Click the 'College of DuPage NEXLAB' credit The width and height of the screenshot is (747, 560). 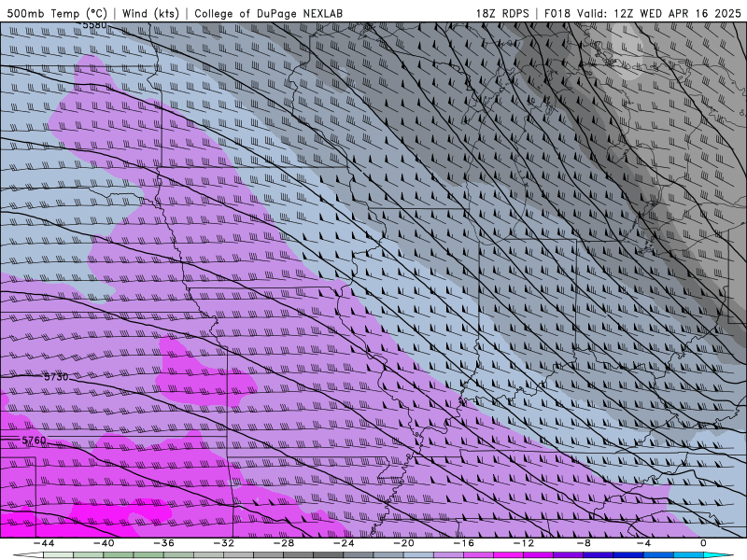coord(268,13)
